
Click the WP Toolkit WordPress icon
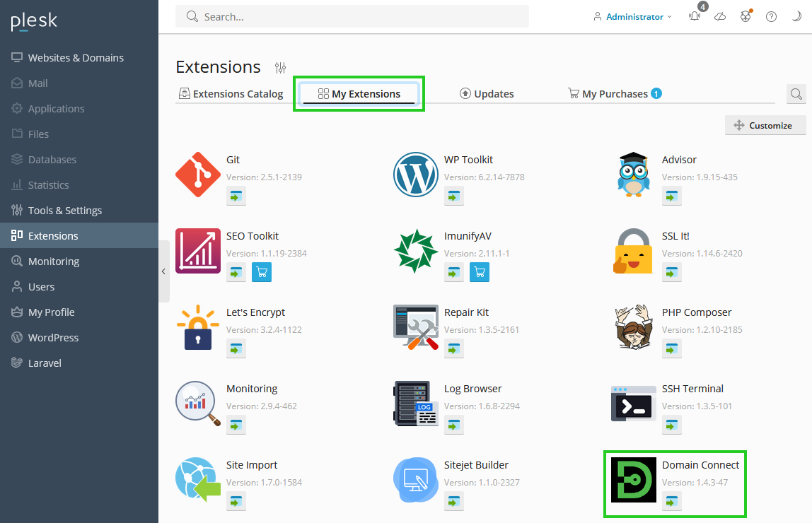click(415, 175)
